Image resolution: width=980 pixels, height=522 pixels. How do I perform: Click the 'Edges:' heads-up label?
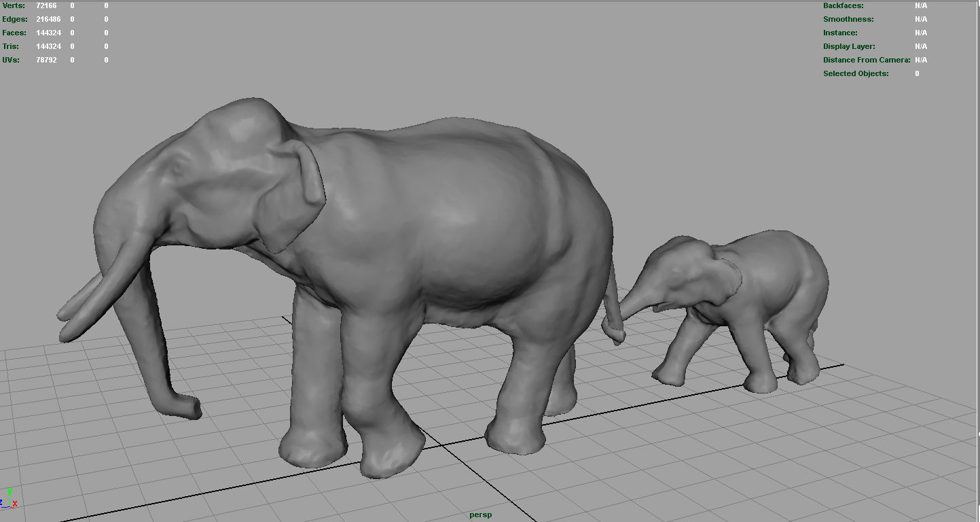[x=15, y=19]
